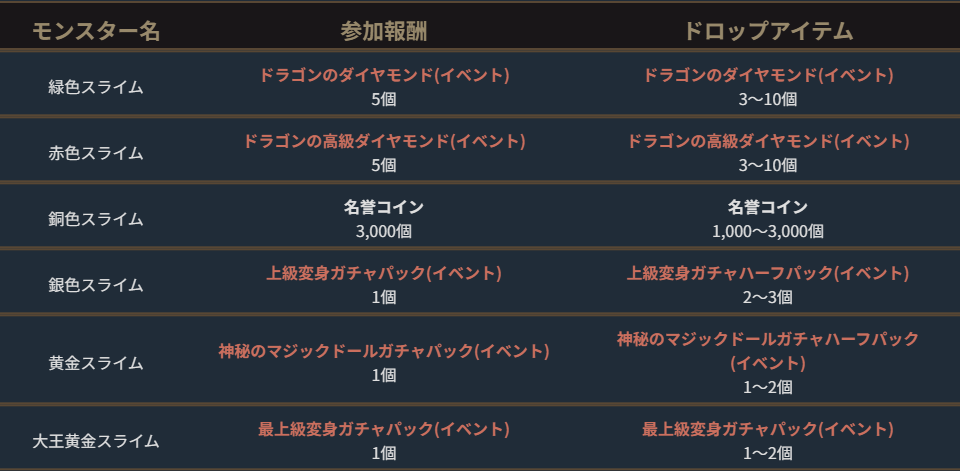This screenshot has width=960, height=471.
Task: Click the モンスター名 column header
Action: pyautogui.click(x=96, y=31)
